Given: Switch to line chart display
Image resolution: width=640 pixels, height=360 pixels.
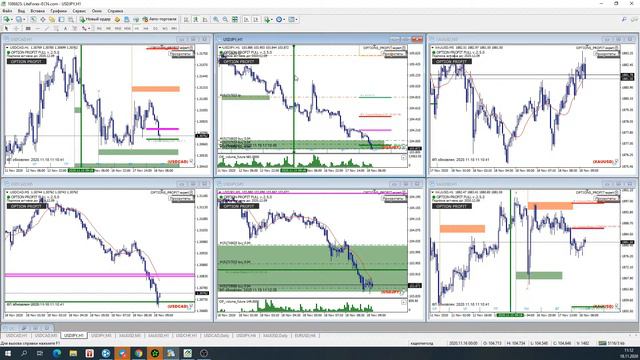Looking at the screenshot, I should pos(205,19).
